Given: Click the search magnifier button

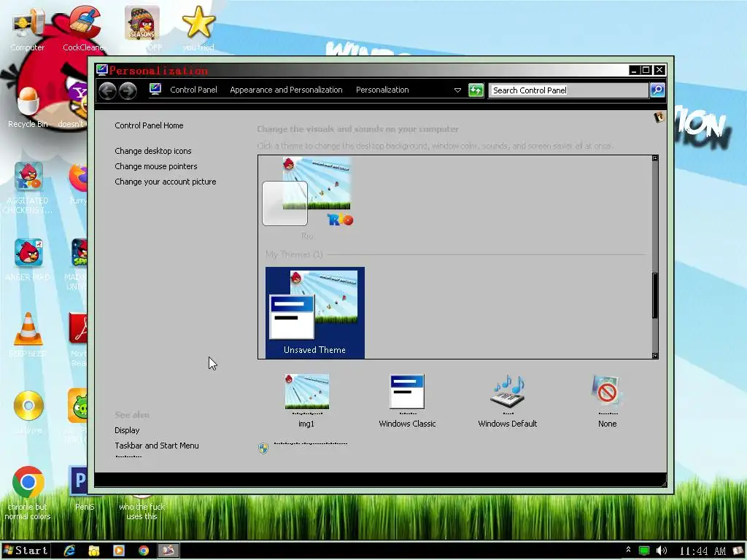Looking at the screenshot, I should [657, 90].
